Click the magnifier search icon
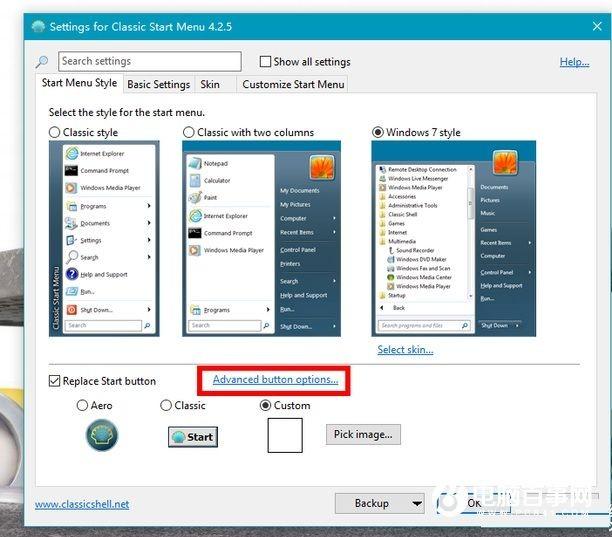The image size is (612, 537). coord(43,62)
